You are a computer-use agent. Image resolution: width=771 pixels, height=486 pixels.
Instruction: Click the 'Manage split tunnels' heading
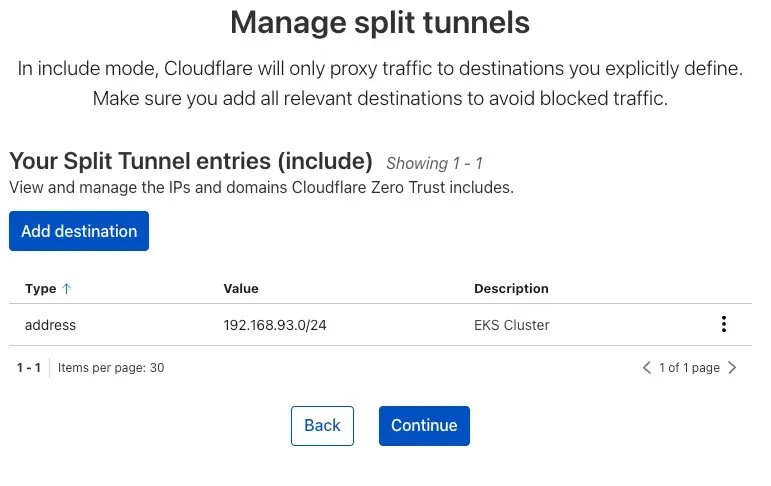pyautogui.click(x=380, y=21)
